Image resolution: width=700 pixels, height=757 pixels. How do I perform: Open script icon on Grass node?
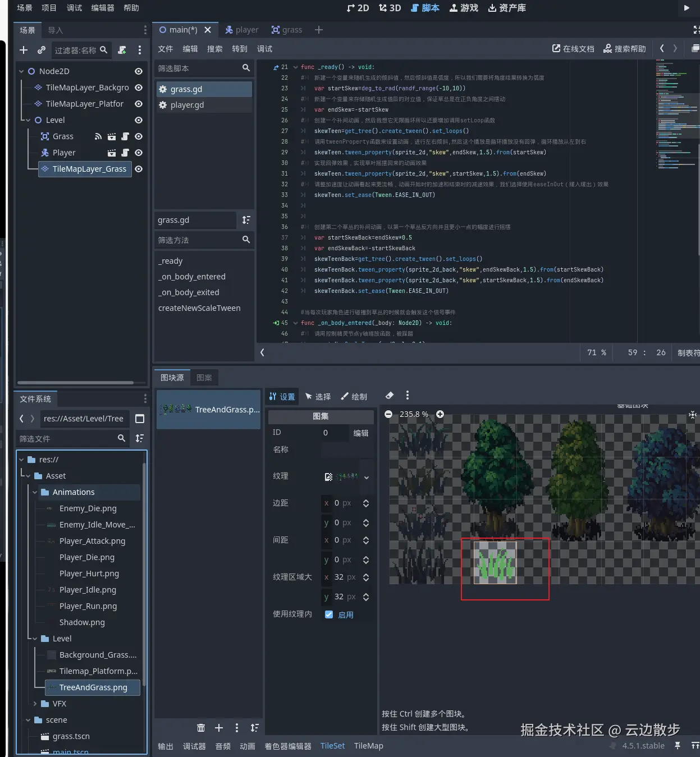click(x=125, y=136)
